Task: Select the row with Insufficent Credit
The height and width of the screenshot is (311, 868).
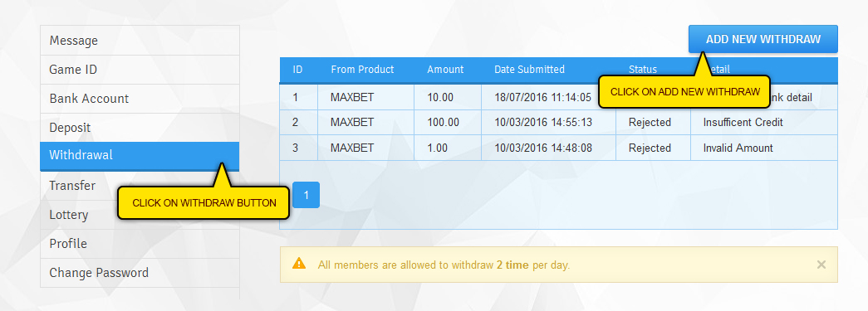Action: point(558,122)
